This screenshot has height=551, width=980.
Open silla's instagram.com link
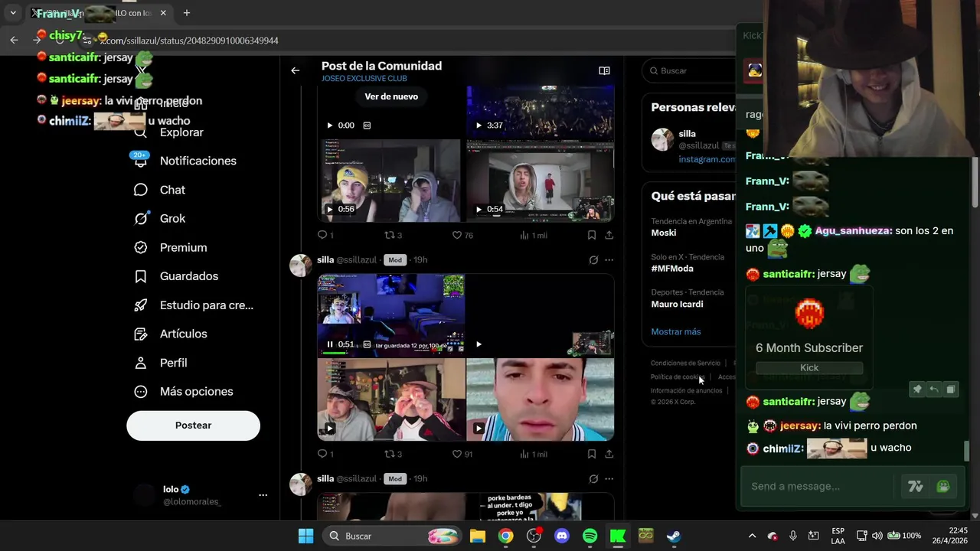point(707,159)
